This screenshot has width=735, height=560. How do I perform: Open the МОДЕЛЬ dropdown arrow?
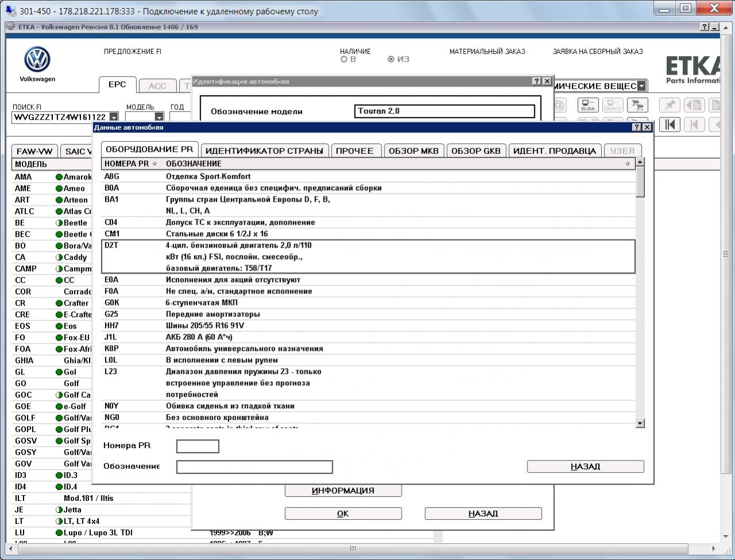pos(159,117)
